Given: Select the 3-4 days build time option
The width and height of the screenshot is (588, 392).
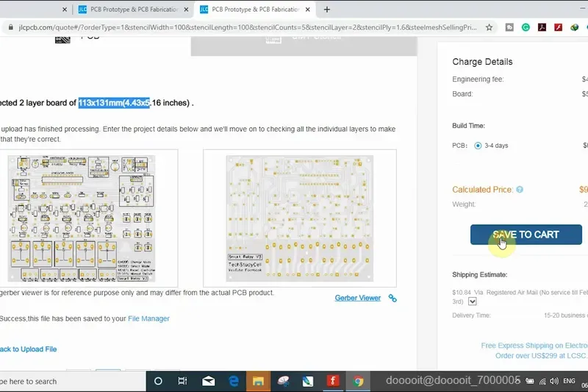Looking at the screenshot, I should pyautogui.click(x=478, y=146).
